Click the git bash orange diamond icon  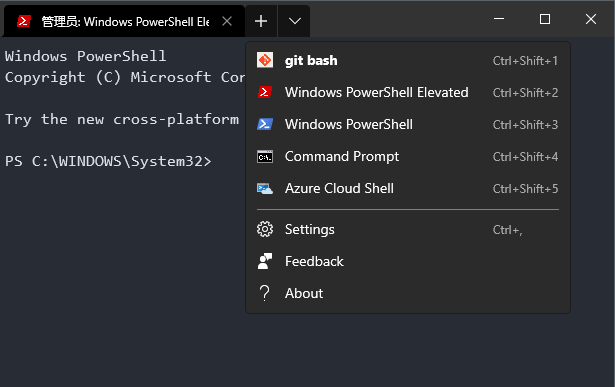click(265, 60)
